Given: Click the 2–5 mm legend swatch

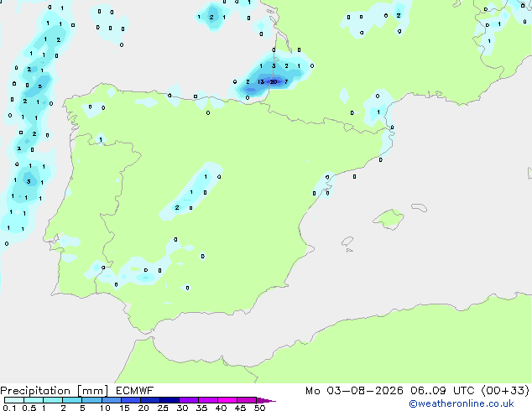Looking at the screenshot, I should coord(72,400).
